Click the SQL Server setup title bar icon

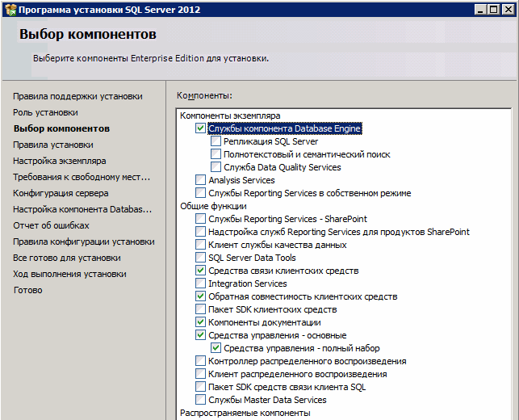point(10,10)
